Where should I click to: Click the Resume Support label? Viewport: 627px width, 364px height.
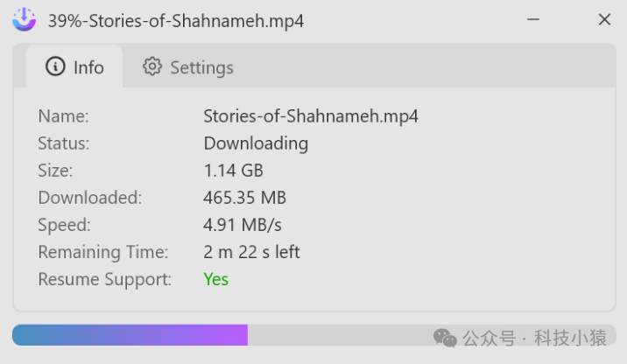pyautogui.click(x=104, y=279)
